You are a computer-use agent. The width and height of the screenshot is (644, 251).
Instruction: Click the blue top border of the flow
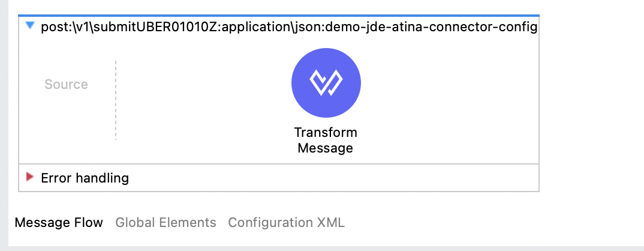(279, 16)
